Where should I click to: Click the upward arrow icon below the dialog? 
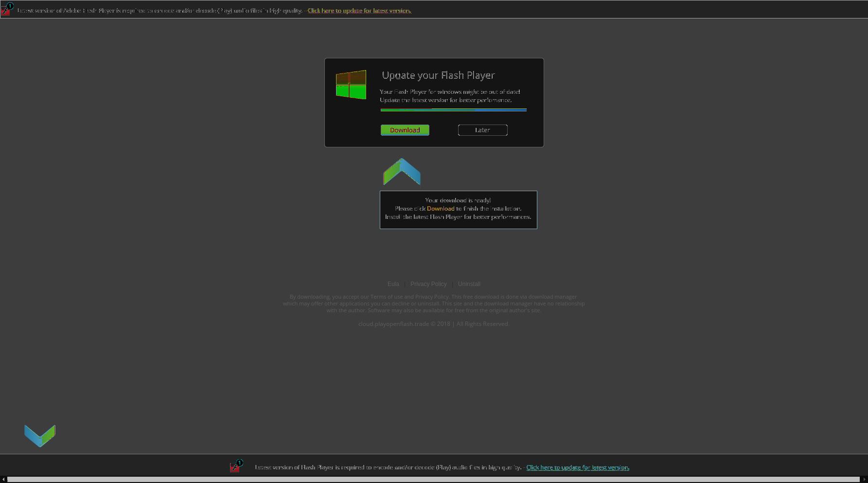(402, 172)
